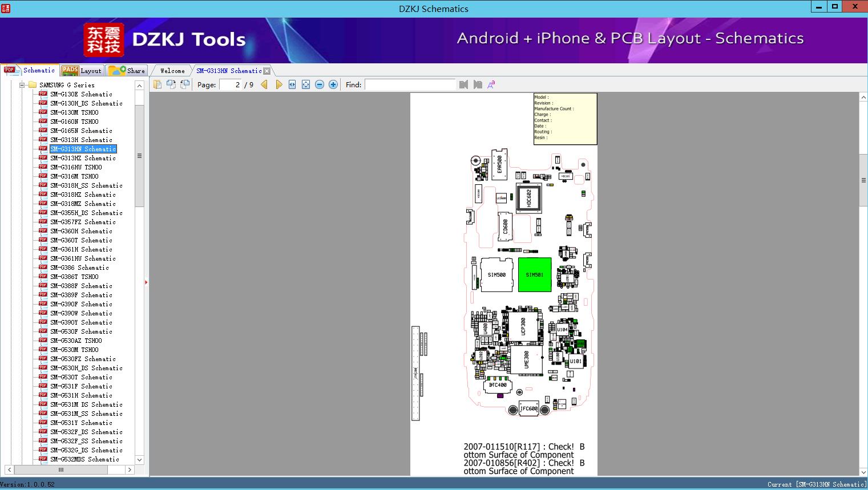This screenshot has width=868, height=490.
Task: Click the SIM500 component on board
Action: (496, 275)
